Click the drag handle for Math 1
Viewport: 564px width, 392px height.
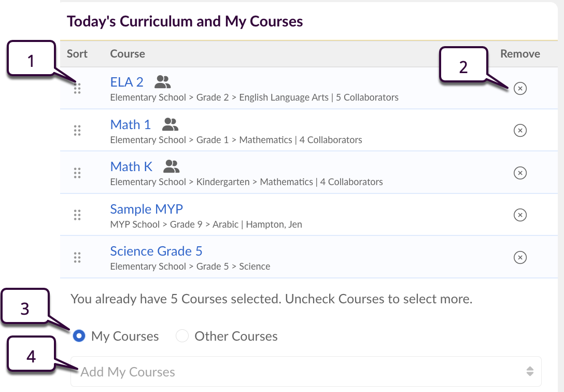coord(77,131)
